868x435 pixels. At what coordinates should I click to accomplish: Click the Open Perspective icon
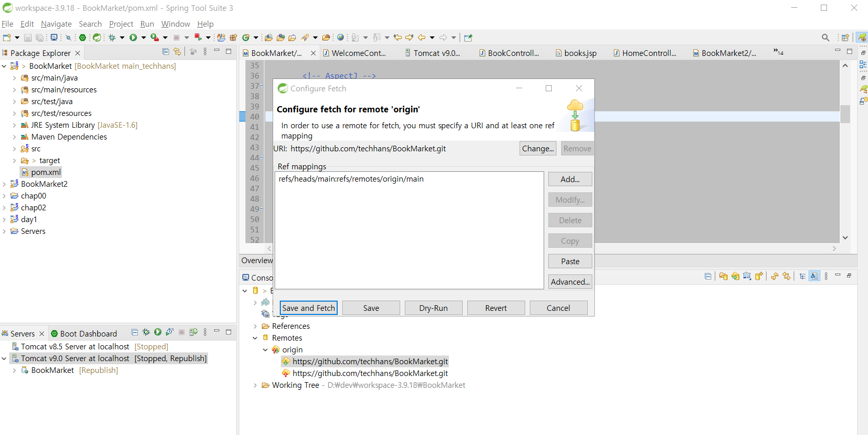845,37
